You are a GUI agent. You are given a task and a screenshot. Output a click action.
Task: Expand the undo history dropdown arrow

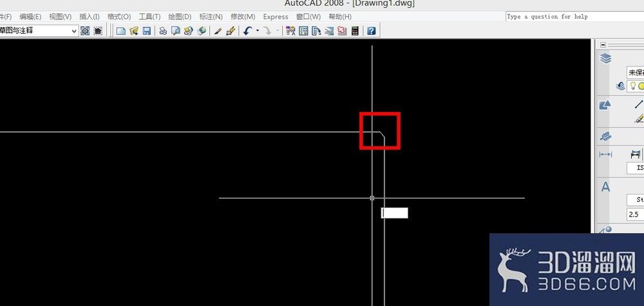pos(258,31)
